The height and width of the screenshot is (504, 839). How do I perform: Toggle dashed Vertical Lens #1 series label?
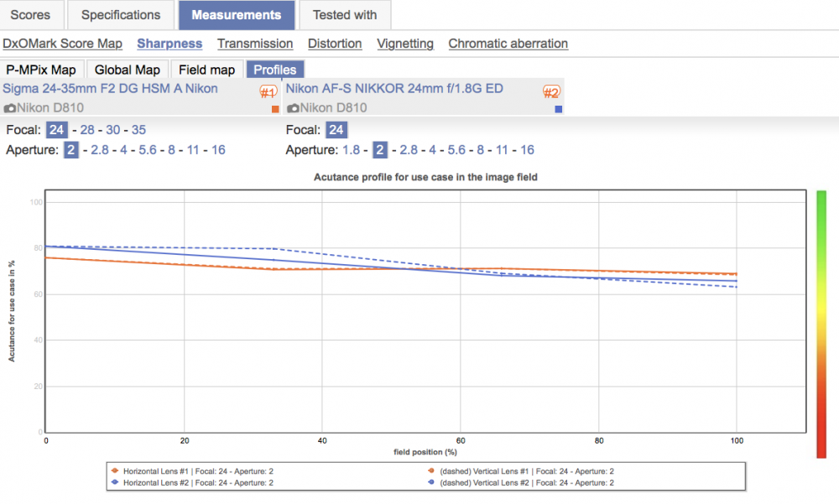[527, 471]
